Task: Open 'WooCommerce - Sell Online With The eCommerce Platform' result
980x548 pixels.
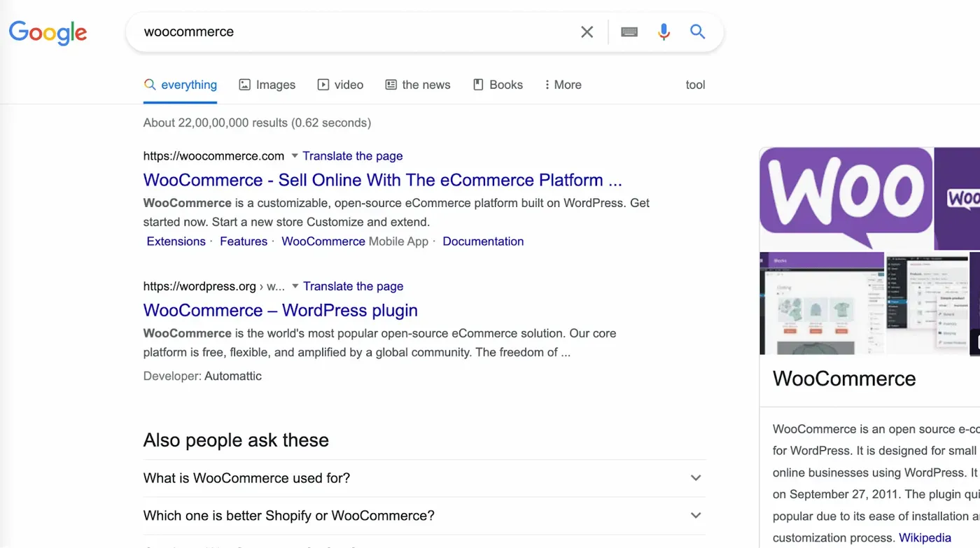Action: click(x=382, y=180)
